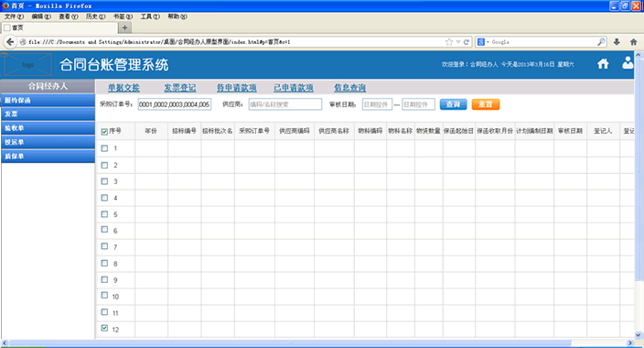Open the user profile icon in header
This screenshot has height=348, width=644.
(x=628, y=62)
